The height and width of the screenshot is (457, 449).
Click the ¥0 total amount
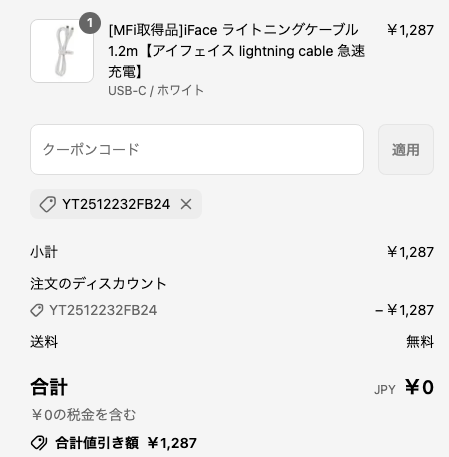click(419, 387)
